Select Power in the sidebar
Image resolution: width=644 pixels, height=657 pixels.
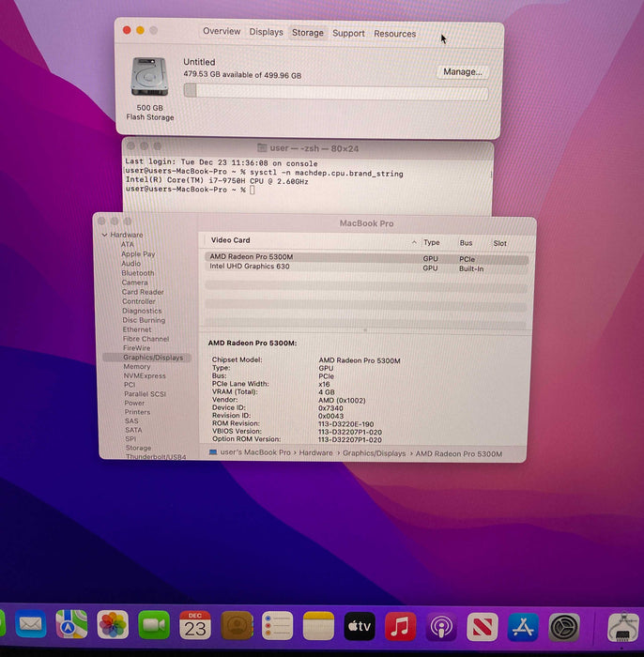pyautogui.click(x=134, y=403)
